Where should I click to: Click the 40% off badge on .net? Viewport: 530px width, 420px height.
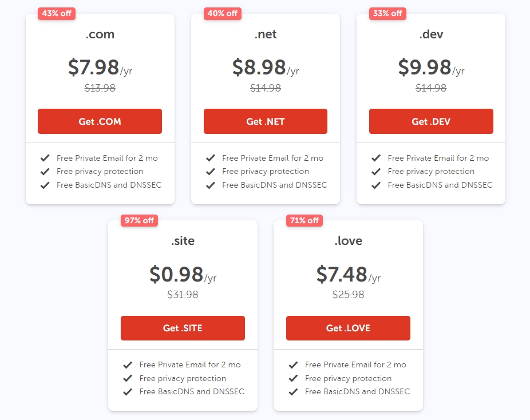(222, 14)
